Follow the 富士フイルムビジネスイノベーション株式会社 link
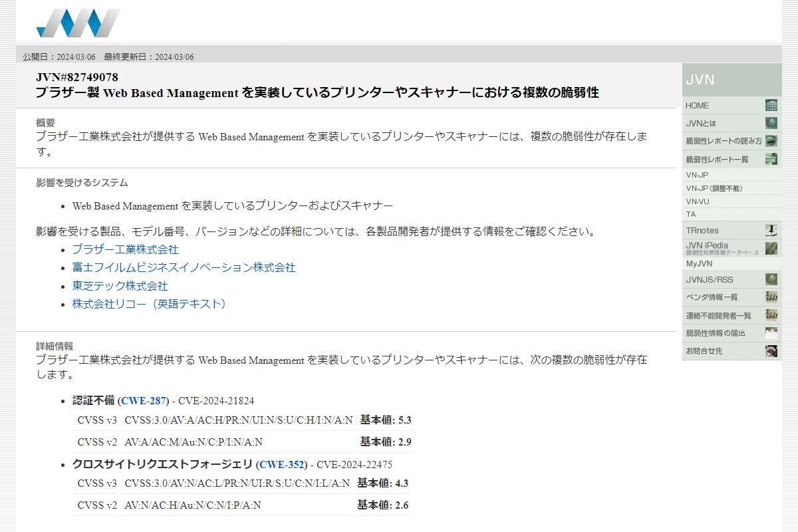Image resolution: width=798 pixels, height=532 pixels. pos(184,267)
